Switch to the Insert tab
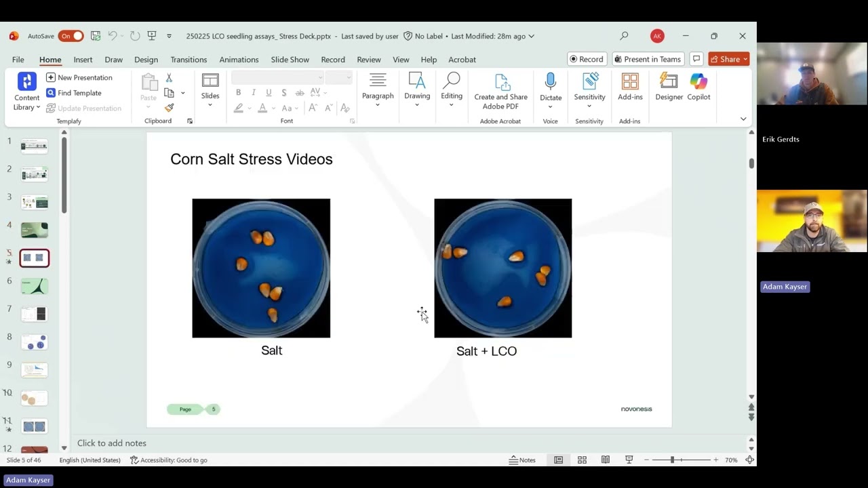This screenshot has height=488, width=868. click(83, 60)
